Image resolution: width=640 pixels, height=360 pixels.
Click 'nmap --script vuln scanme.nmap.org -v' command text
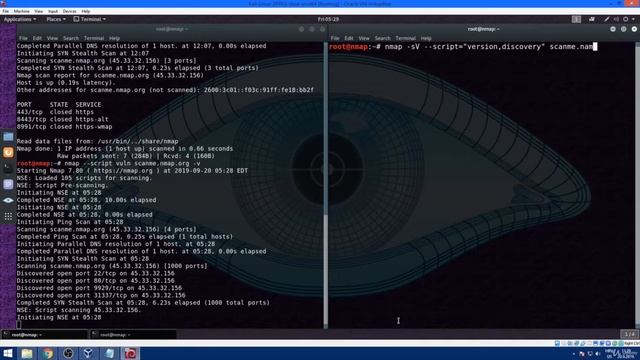132,163
